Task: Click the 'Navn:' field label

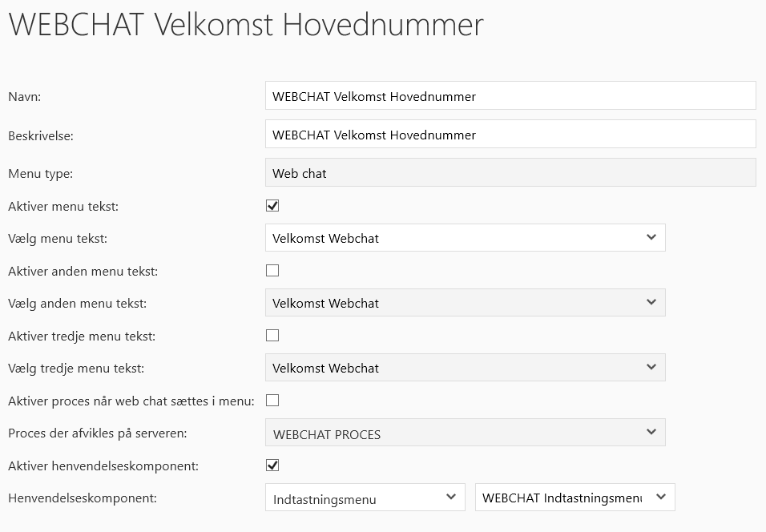Action: (24, 97)
